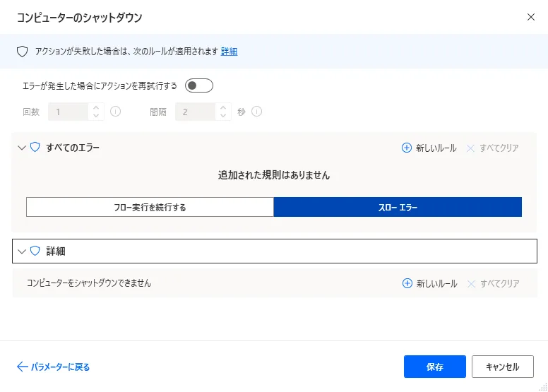The image size is (548, 392).
Task: Click the shield icon beside 詳細
Action: click(35, 251)
